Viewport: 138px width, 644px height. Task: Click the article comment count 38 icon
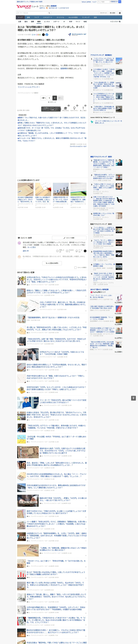34,35
